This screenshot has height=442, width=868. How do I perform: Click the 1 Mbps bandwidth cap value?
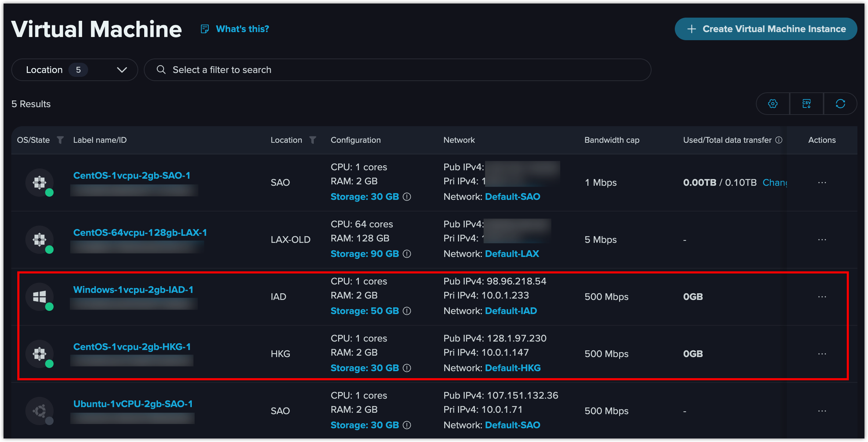pos(600,183)
